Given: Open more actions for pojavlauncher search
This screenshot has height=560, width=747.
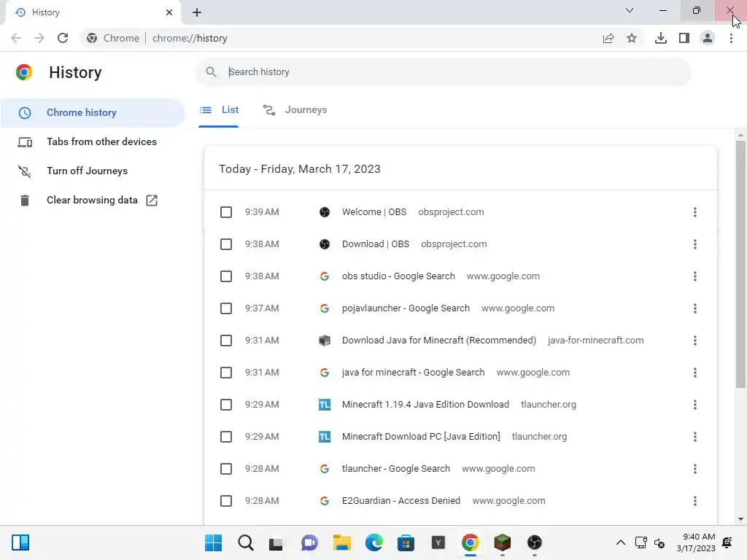Looking at the screenshot, I should tap(695, 308).
